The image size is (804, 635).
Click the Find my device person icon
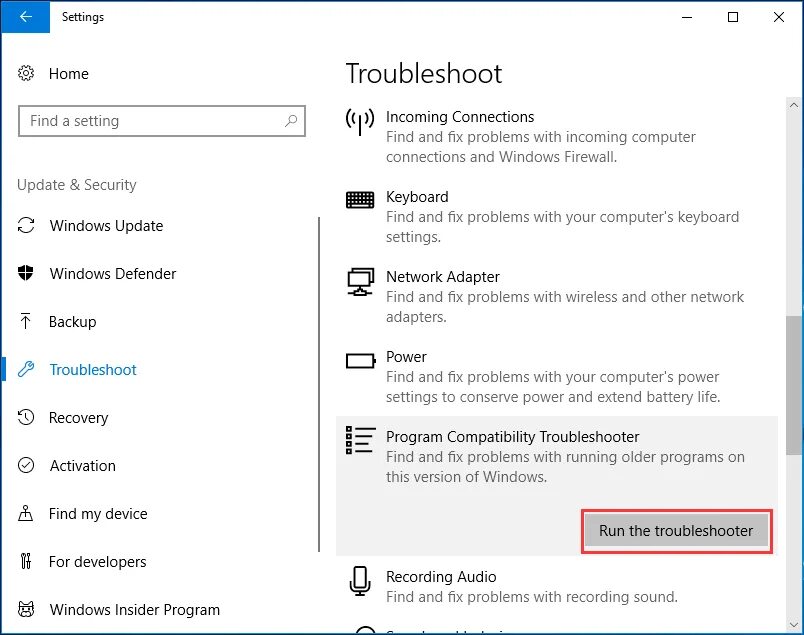[x=27, y=514]
